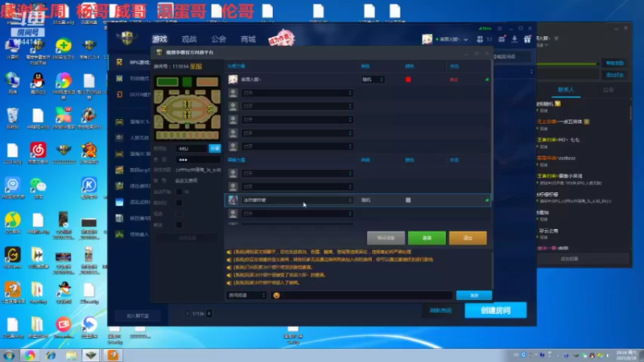The height and width of the screenshot is (362, 644).
Task: Select the host player avatar in first slot
Action: pyautogui.click(x=233, y=79)
